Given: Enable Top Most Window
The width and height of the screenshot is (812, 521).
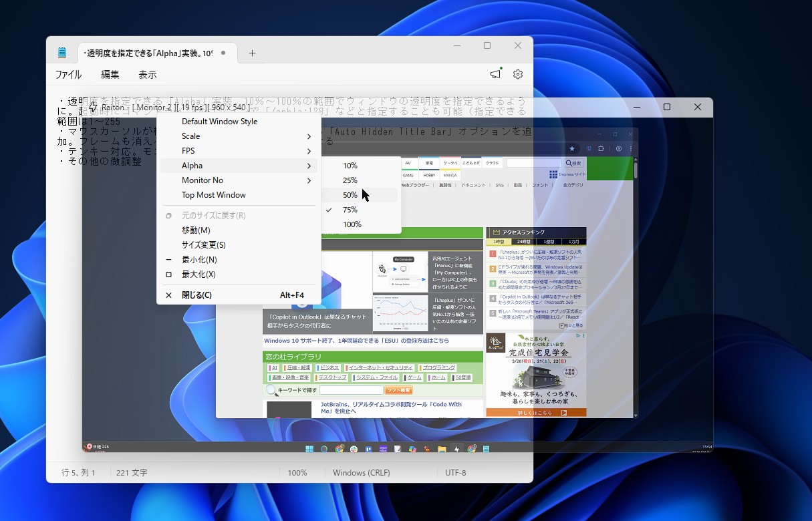Looking at the screenshot, I should click(x=213, y=194).
